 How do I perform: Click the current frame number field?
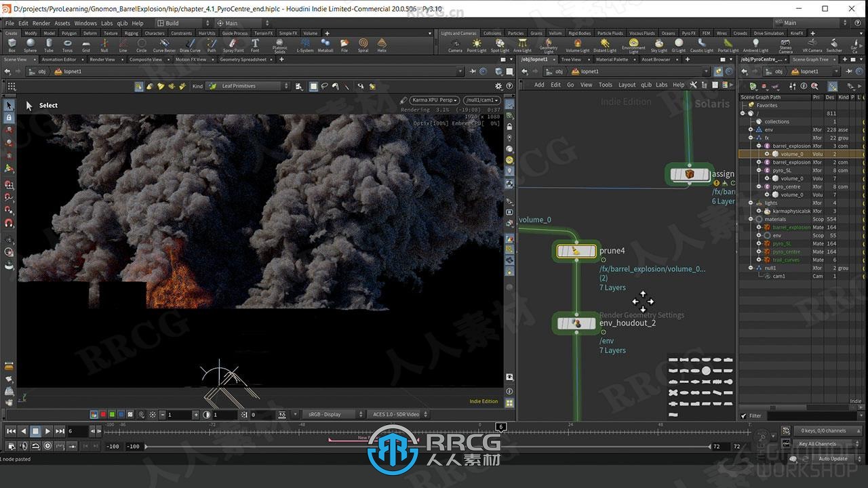(x=77, y=431)
